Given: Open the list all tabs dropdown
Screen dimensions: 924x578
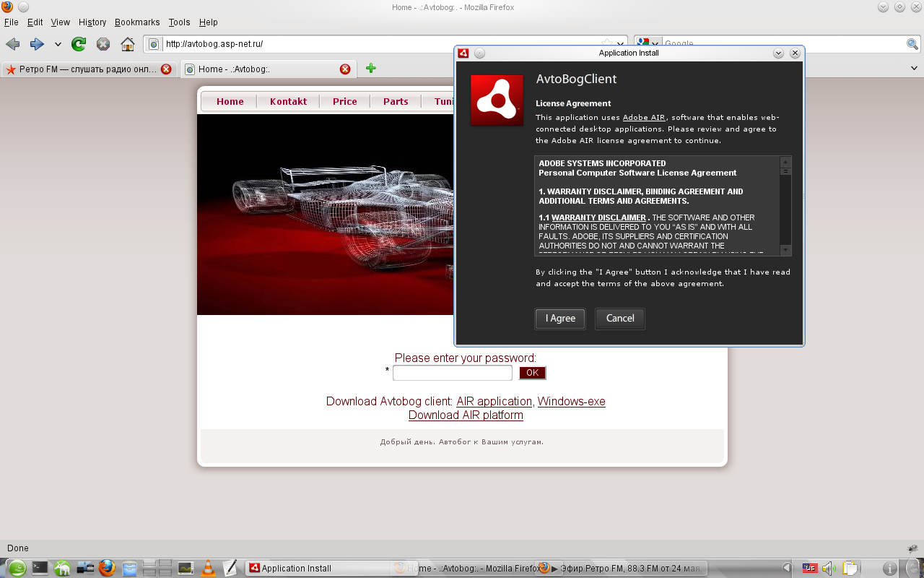Looking at the screenshot, I should pyautogui.click(x=915, y=68).
